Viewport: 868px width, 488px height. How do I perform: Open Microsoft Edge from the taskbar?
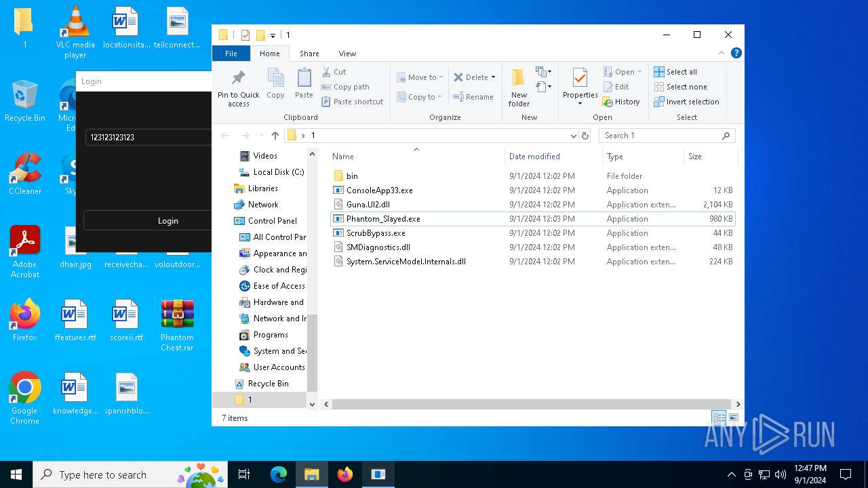pos(279,474)
